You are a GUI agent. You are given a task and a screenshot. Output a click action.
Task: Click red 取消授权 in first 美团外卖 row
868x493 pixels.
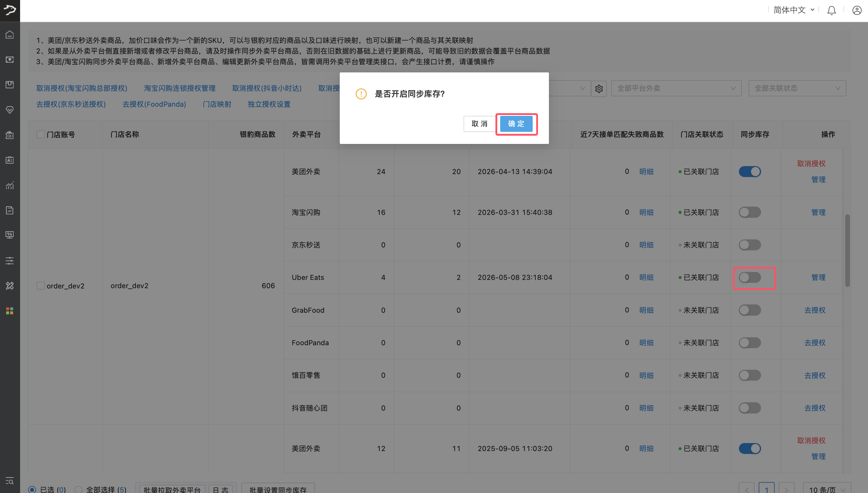pos(811,163)
